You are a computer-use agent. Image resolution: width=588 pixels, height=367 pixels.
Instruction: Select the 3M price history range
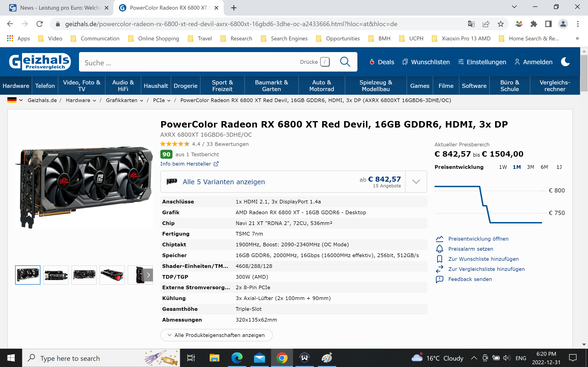click(x=530, y=167)
